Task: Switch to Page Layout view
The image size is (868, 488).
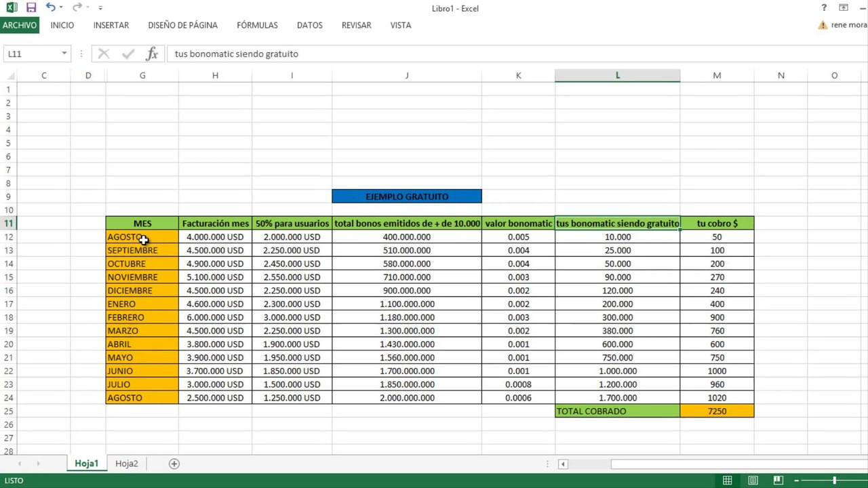Action: tap(753, 481)
